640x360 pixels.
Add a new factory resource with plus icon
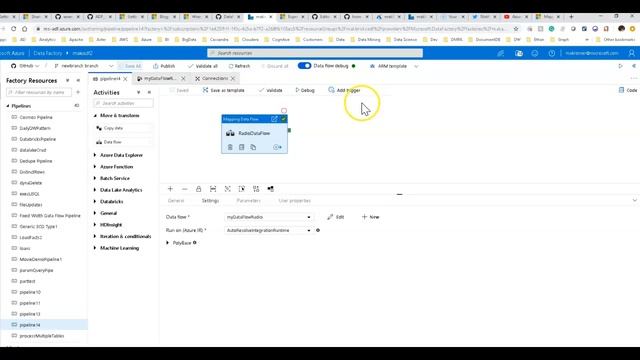point(78,92)
